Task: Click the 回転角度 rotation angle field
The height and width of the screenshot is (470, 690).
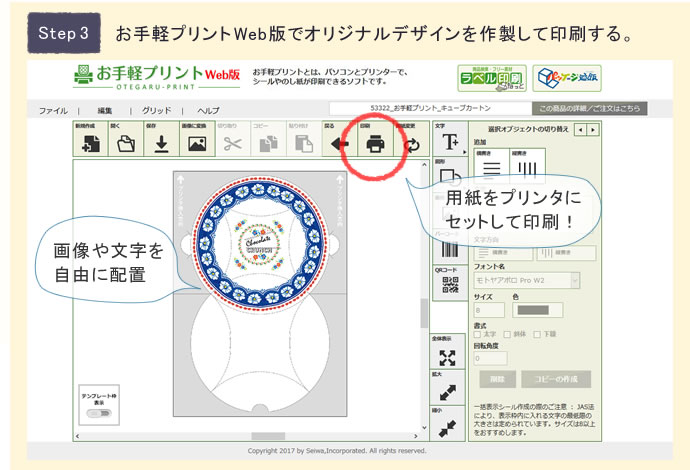Action: [490, 358]
